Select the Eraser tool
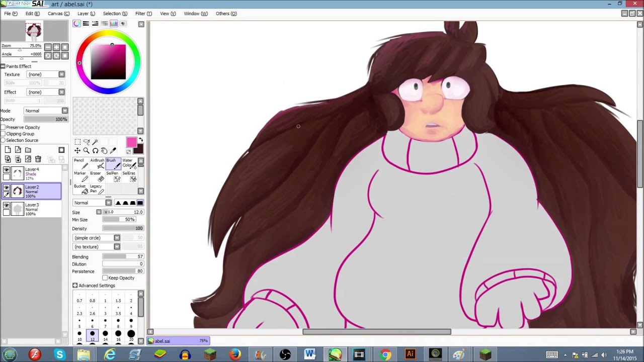 click(97, 176)
